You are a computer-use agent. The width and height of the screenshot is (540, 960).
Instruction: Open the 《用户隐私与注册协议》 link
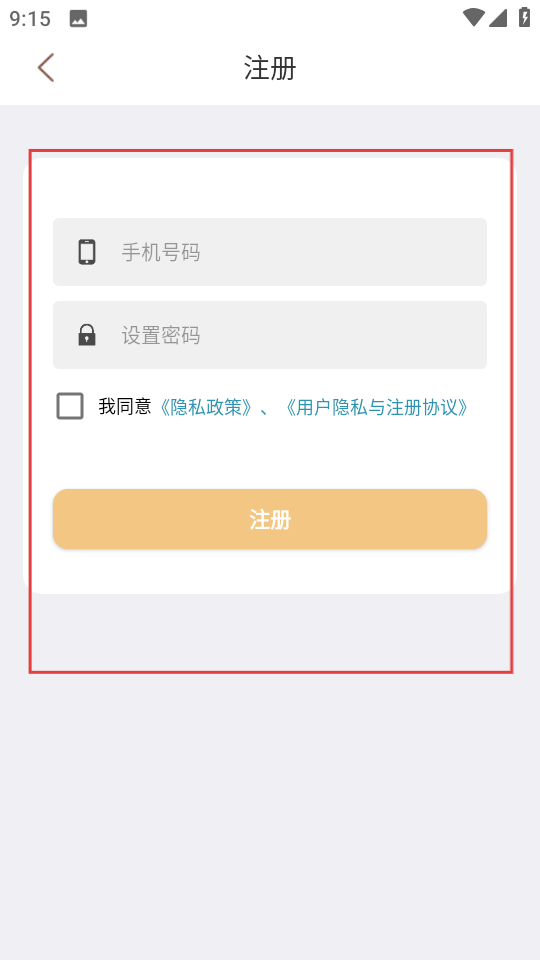click(377, 407)
